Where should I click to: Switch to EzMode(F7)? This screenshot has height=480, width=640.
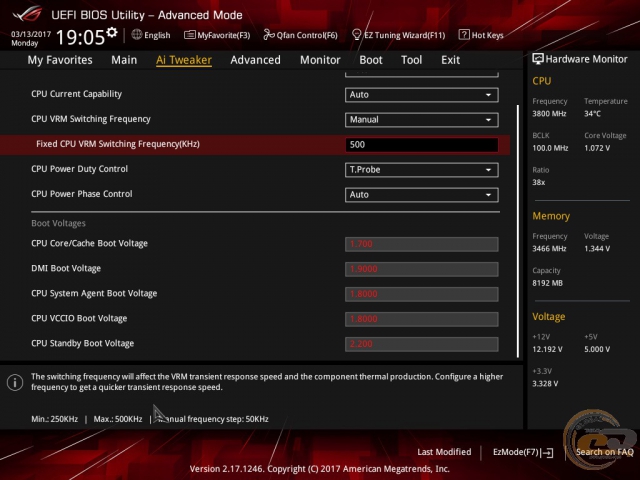523,452
